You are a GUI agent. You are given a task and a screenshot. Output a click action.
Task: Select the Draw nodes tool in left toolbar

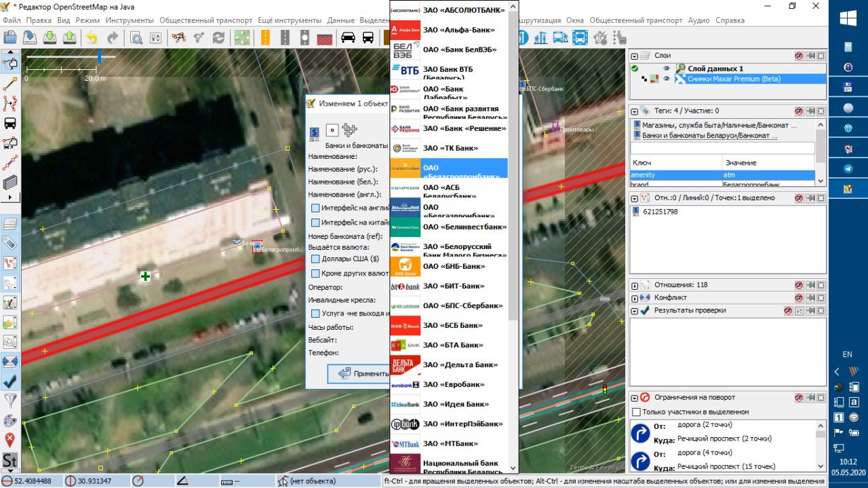(x=10, y=83)
